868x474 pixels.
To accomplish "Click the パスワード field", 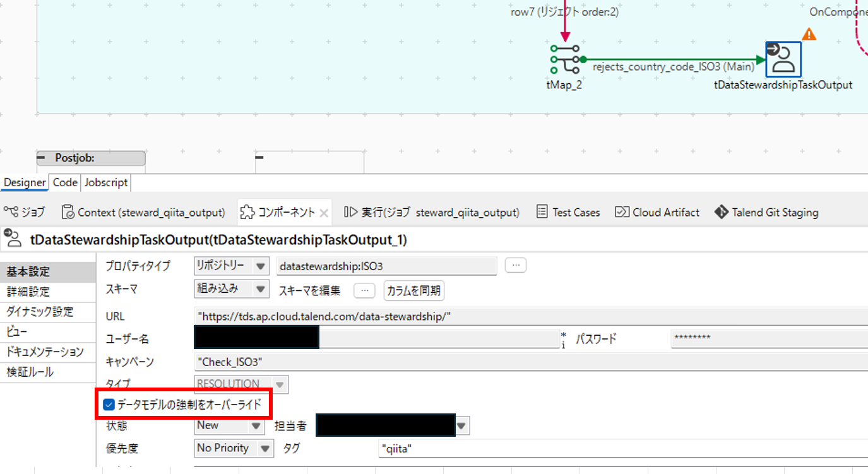I will click(x=769, y=339).
